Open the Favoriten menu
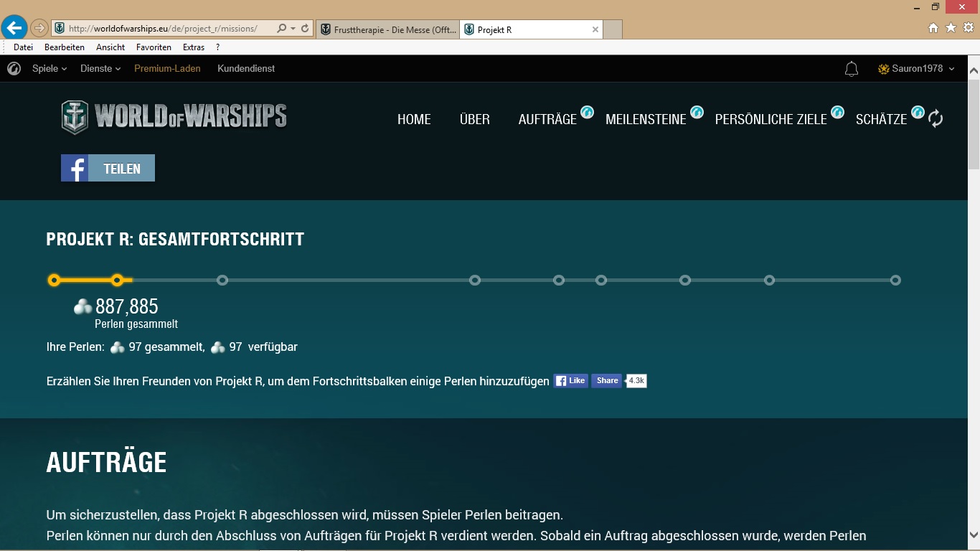Viewport: 980px width, 551px height. tap(154, 47)
